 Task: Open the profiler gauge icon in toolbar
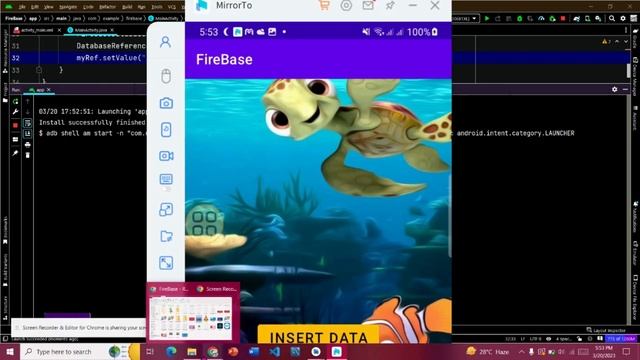tap(541, 18)
